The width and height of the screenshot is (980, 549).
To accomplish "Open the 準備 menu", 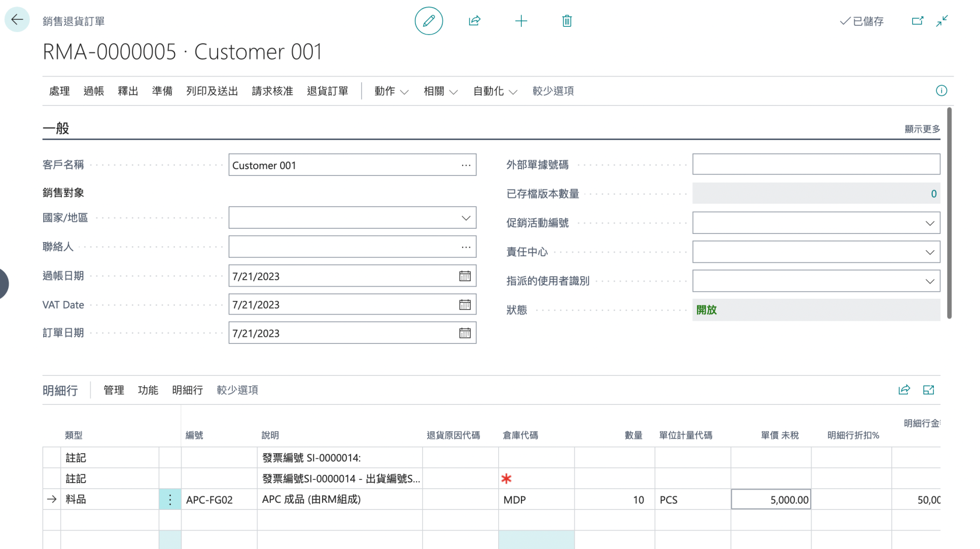I will (x=162, y=91).
